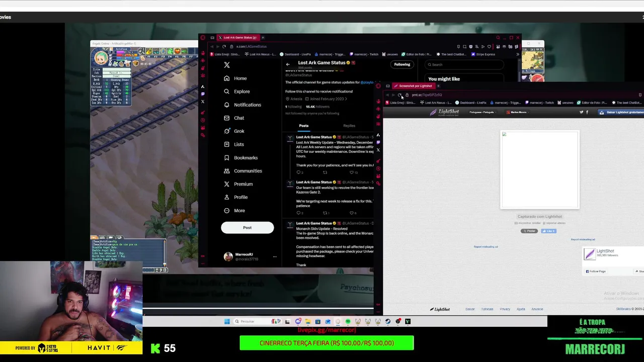Viewport: 644px width, 362px height.
Task: Select the Lost Ark Game Status browser tab
Action: coord(238,38)
